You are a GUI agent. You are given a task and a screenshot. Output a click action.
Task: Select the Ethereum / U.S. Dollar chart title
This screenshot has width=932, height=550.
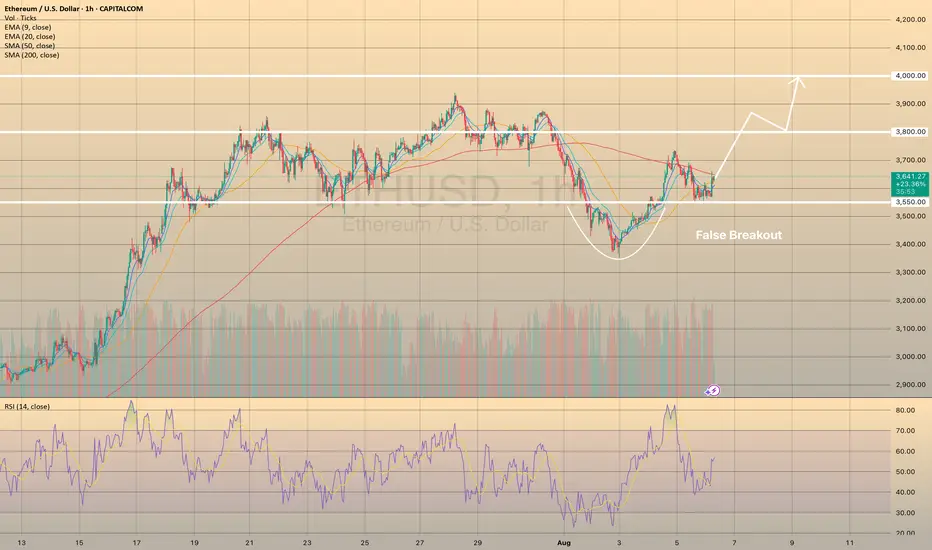[74, 9]
